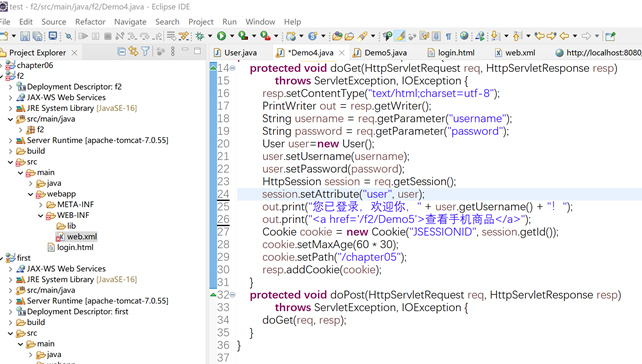Maximize the Project Explorer panel
Screen dimensions: 642x364
click(x=198, y=51)
